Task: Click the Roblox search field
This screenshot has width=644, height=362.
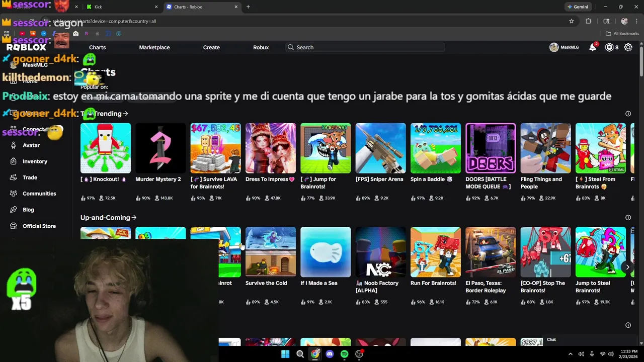Action: (365, 47)
